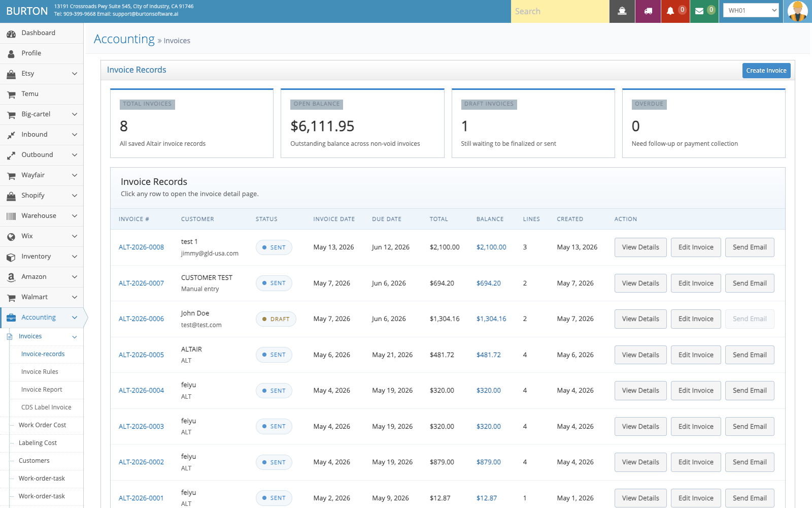Click the $2,100.00 balance link

(x=491, y=247)
